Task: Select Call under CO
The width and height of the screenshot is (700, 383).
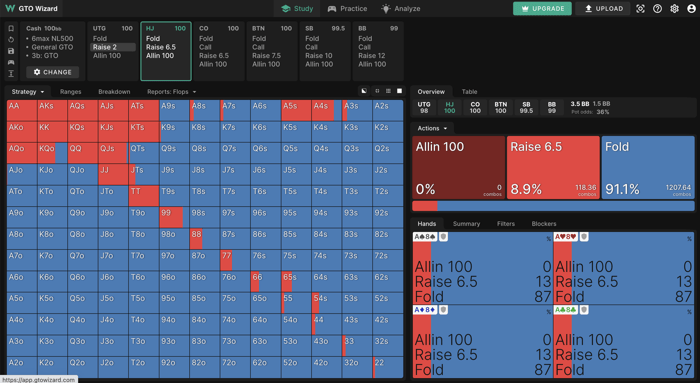Action: pyautogui.click(x=205, y=47)
